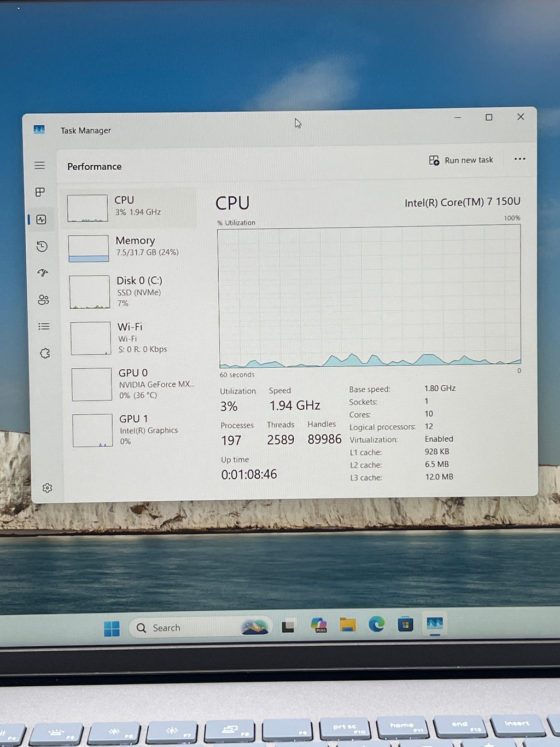Click the Memory mini graph thumbnail
The width and height of the screenshot is (560, 747).
coord(89,248)
